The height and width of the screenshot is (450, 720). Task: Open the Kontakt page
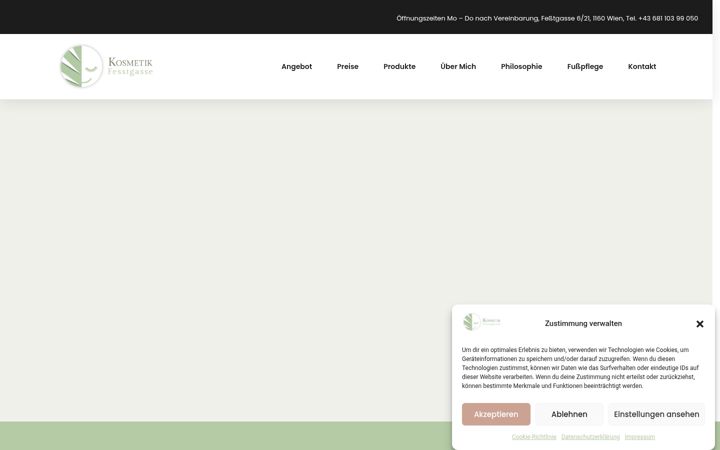pos(641,67)
